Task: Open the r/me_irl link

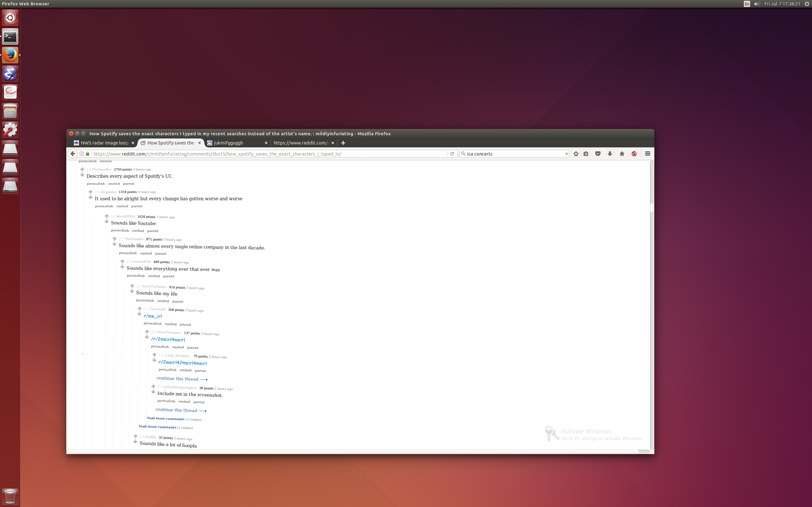Action: (153, 316)
